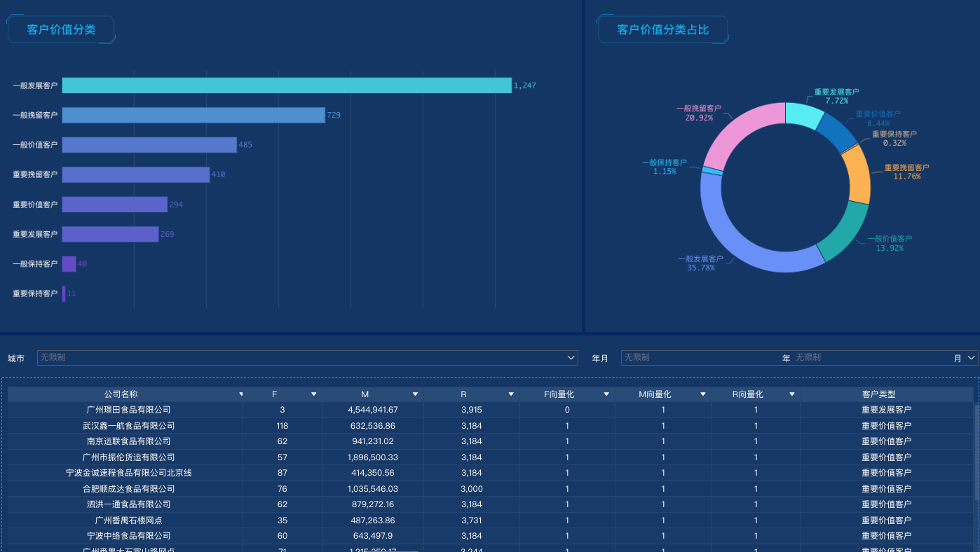Click the 410 bar value label

point(218,174)
